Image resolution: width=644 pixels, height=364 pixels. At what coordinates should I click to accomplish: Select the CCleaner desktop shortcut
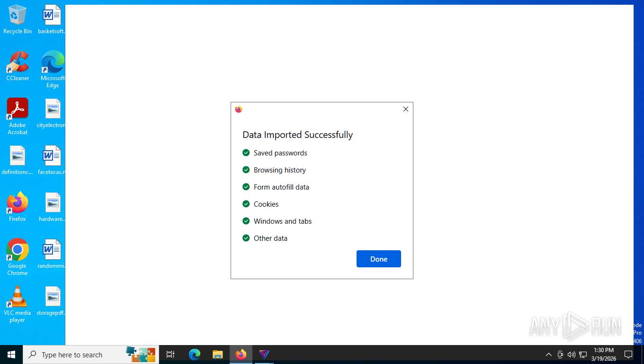(x=18, y=66)
